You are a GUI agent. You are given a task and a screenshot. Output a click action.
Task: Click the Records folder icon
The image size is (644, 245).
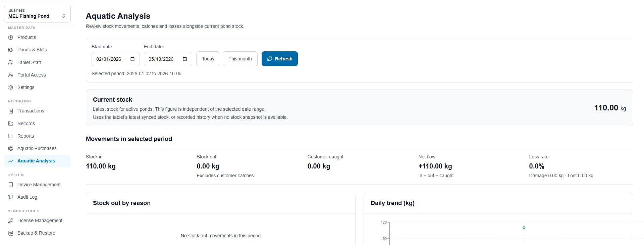(11, 124)
